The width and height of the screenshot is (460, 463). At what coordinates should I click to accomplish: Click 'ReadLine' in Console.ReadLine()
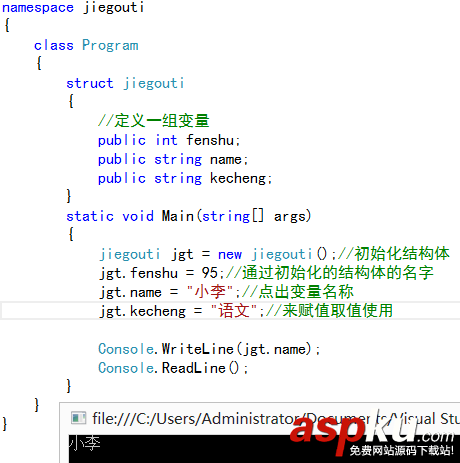tap(194, 368)
